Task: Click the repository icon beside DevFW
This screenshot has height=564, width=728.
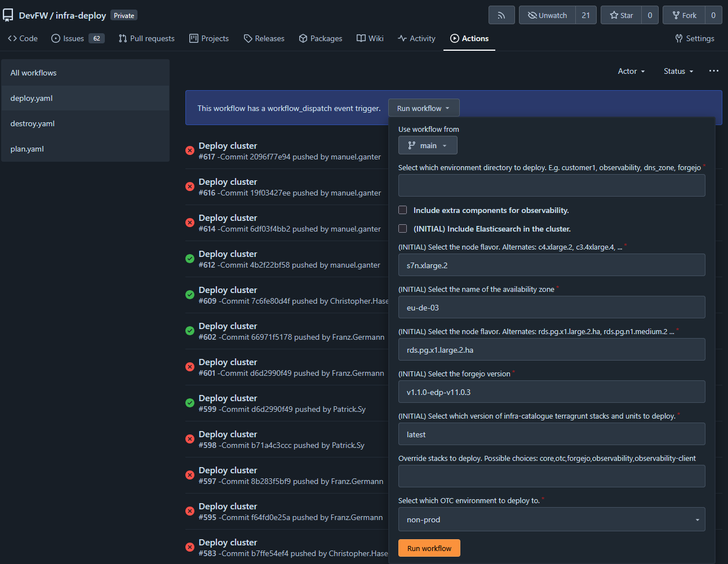Action: click(x=8, y=15)
